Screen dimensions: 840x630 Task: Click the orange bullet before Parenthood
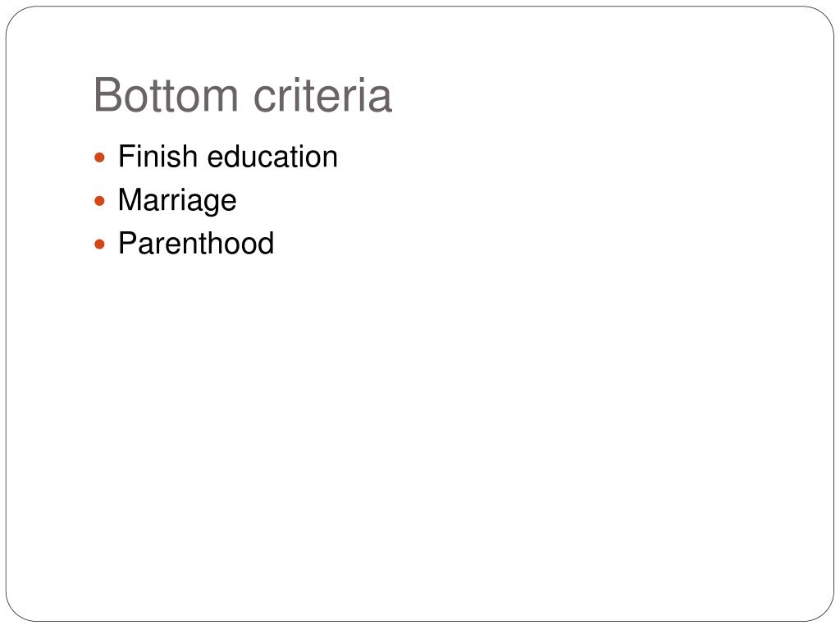tap(99, 244)
